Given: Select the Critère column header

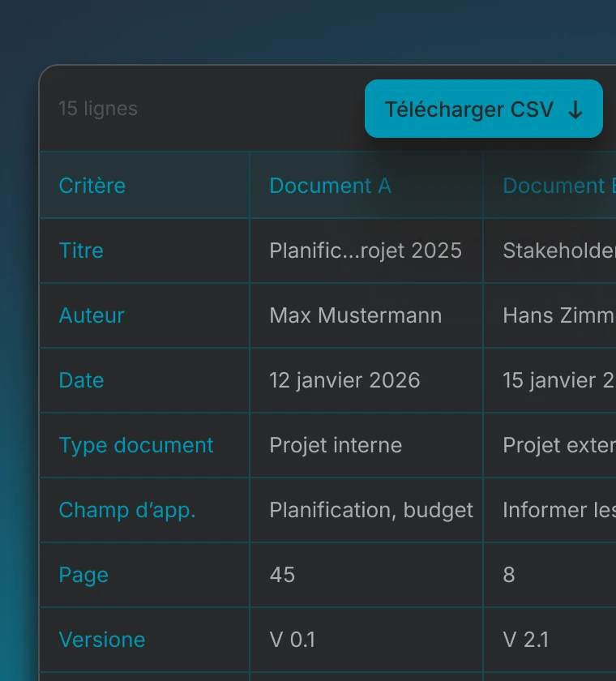Looking at the screenshot, I should pyautogui.click(x=92, y=186).
